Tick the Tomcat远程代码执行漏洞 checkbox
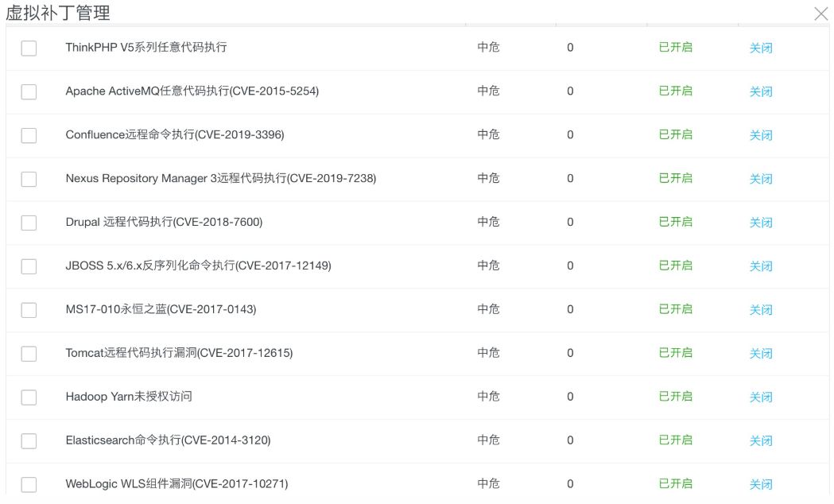The width and height of the screenshot is (834, 504). tap(29, 353)
